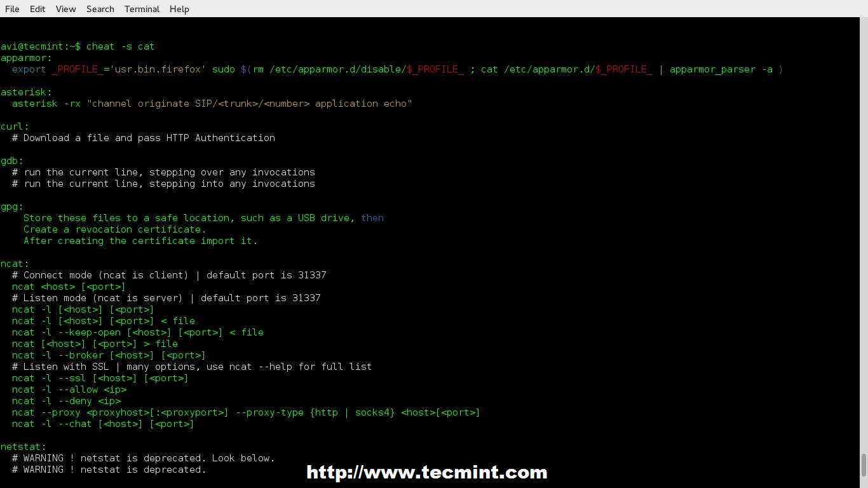Click the blue word 'then' in gpg section

pyautogui.click(x=372, y=218)
